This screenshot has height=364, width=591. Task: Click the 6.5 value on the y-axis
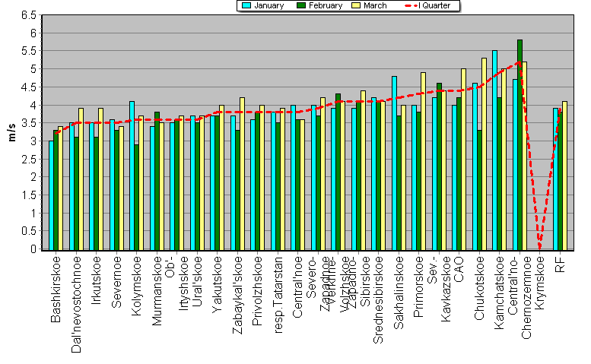pyautogui.click(x=29, y=15)
